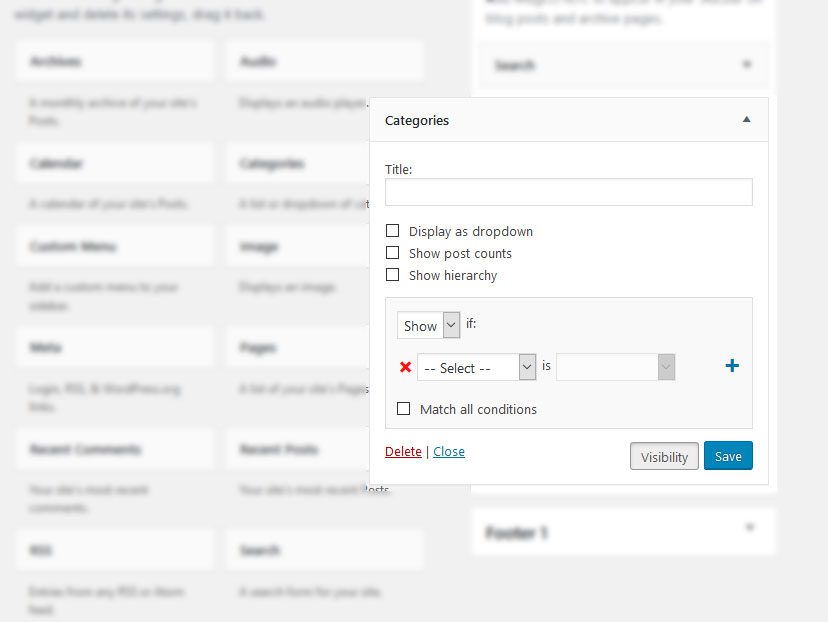Viewport: 828px width, 622px height.
Task: Enable 'Show post counts'
Action: 392,253
